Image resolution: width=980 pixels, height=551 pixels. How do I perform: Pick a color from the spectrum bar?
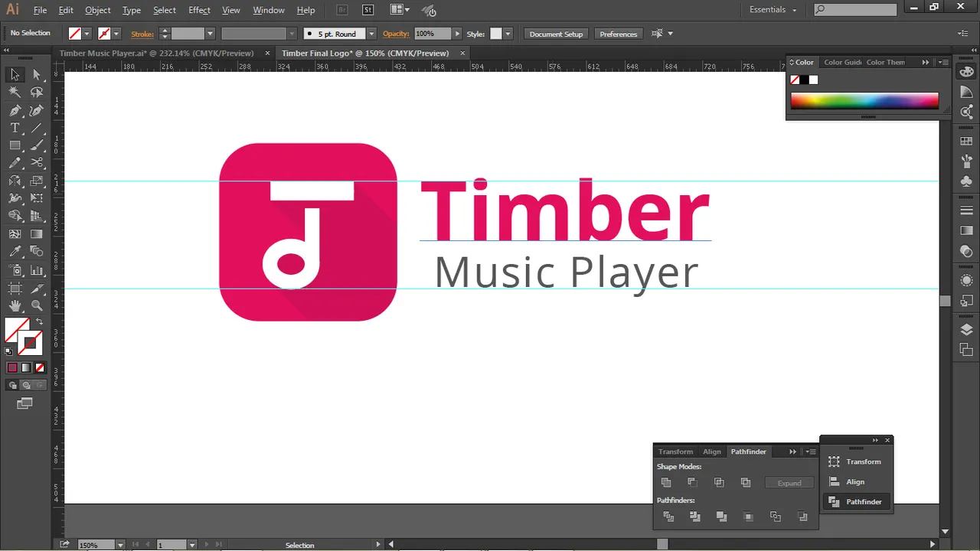864,100
